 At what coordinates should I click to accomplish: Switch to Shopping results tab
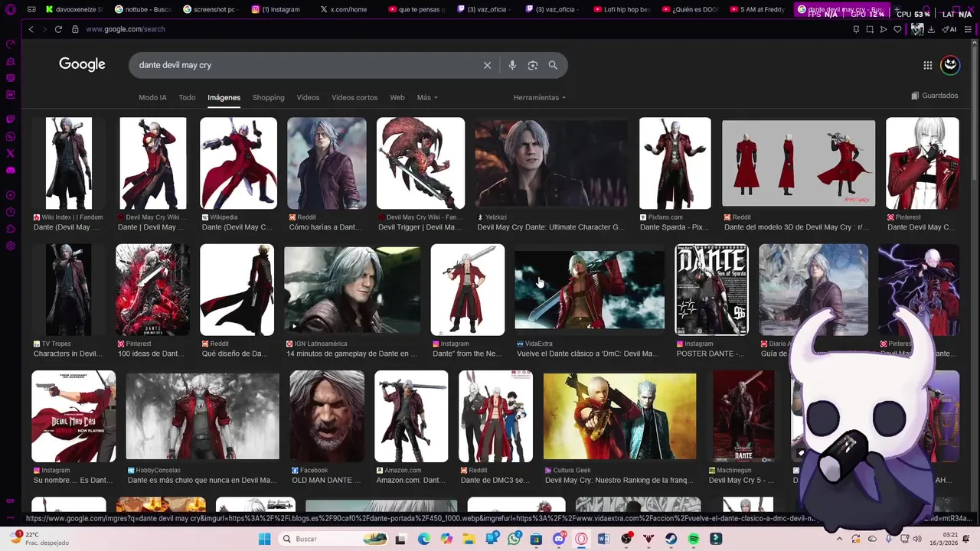tap(268, 98)
